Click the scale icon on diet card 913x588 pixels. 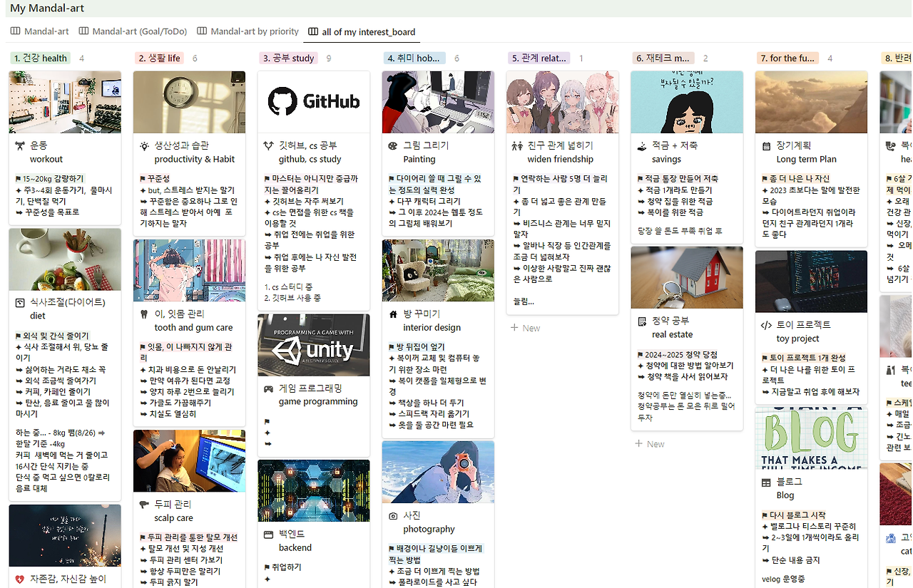click(x=20, y=303)
